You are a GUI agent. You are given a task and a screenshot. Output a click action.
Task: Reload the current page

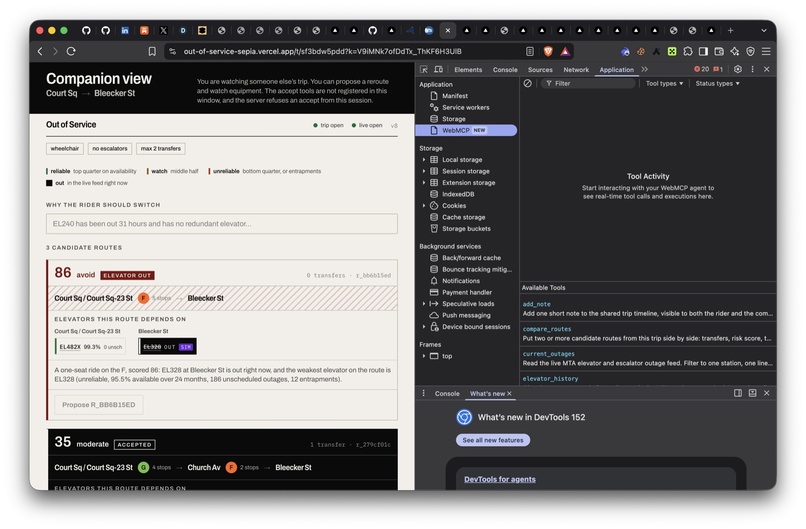(x=71, y=51)
